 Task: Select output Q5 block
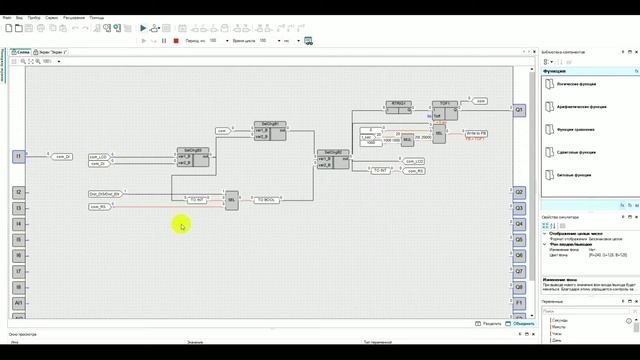click(519, 240)
